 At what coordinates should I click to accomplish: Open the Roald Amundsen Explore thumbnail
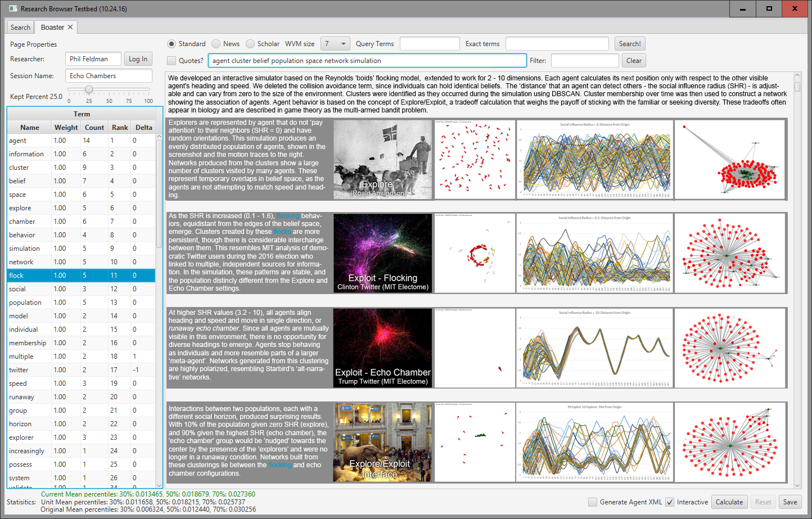(x=382, y=160)
